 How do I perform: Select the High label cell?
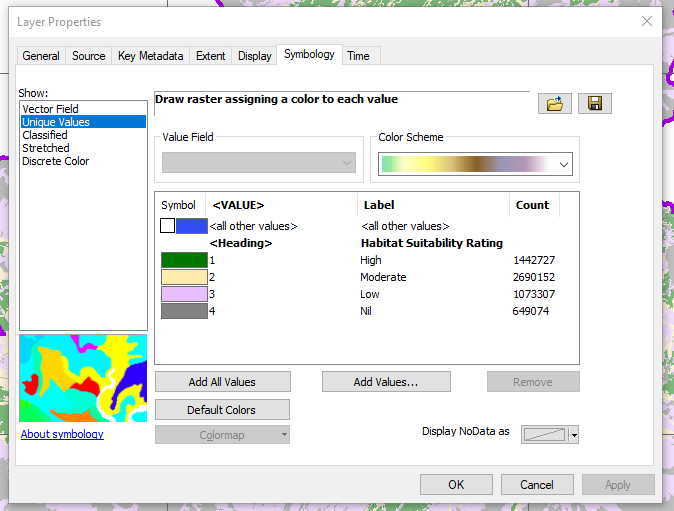(x=371, y=260)
